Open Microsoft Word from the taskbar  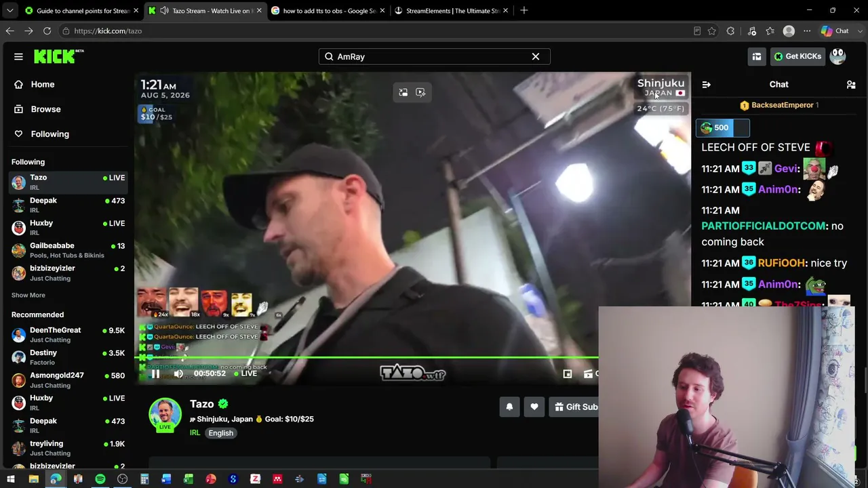point(166,479)
